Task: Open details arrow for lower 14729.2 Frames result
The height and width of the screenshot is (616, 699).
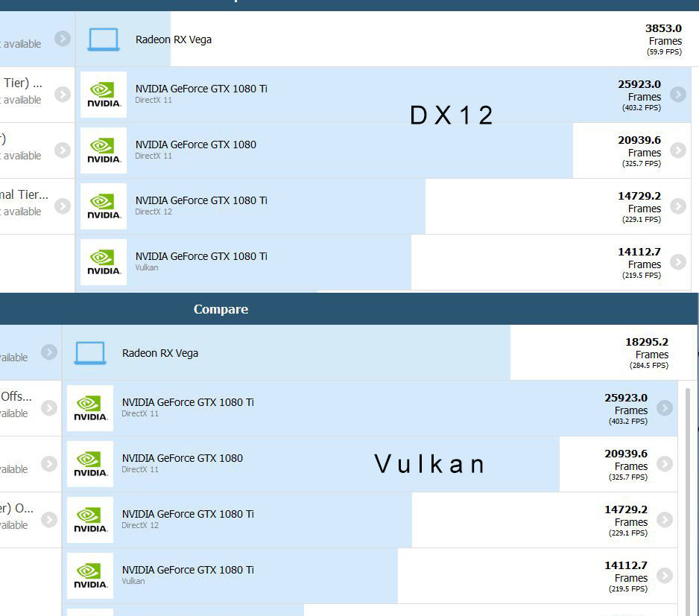Action: [664, 520]
